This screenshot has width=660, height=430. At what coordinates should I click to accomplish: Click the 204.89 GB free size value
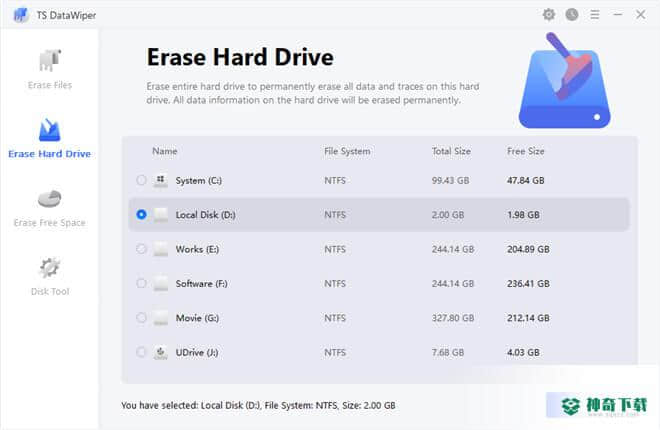pos(528,250)
